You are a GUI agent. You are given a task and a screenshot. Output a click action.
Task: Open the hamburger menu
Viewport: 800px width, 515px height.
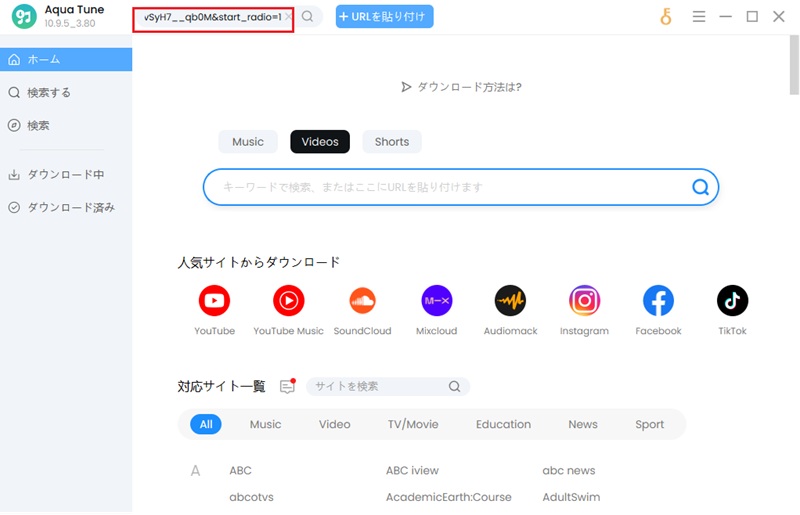tap(699, 17)
